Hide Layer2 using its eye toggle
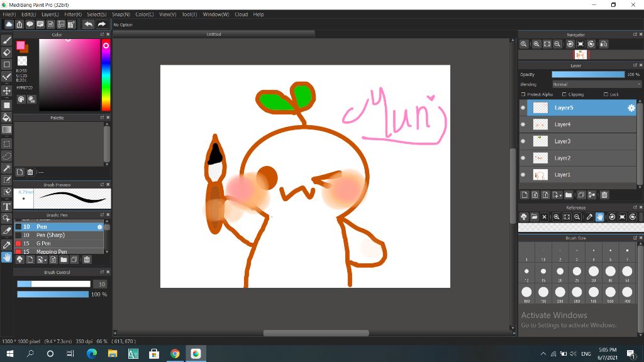This screenshot has width=644, height=362. point(523,158)
